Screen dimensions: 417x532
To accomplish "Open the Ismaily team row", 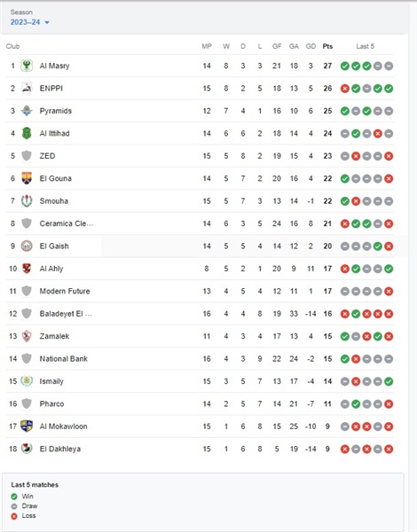I will 200,381.
